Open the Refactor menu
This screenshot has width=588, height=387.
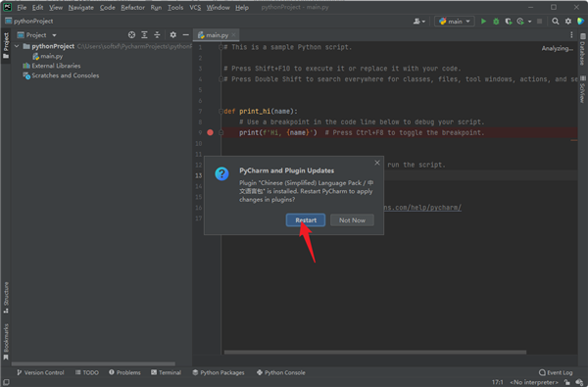(132, 8)
